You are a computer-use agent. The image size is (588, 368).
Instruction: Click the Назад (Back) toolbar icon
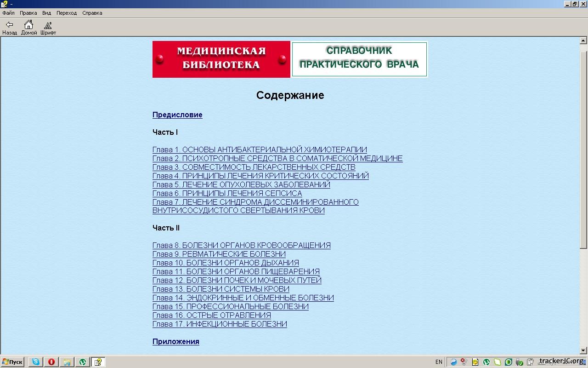(x=9, y=28)
